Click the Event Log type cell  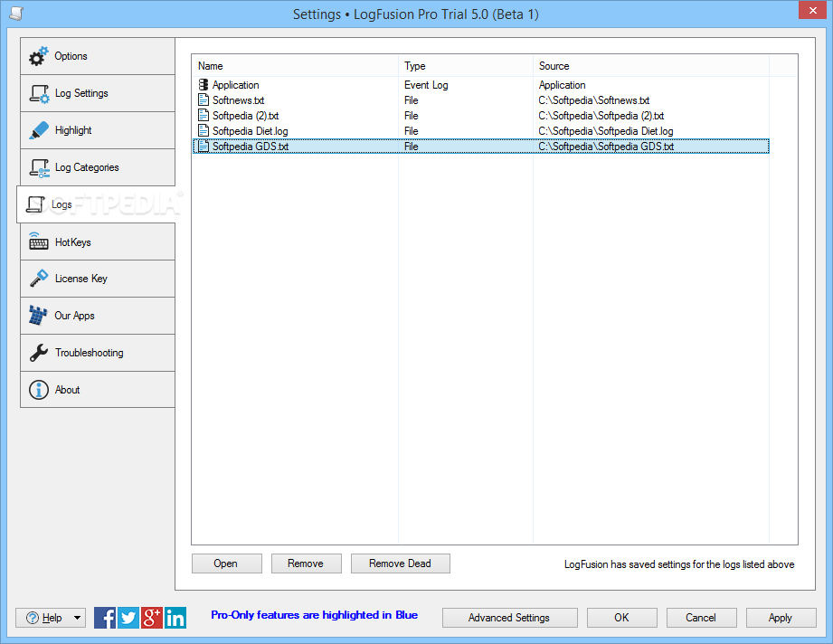click(x=426, y=85)
